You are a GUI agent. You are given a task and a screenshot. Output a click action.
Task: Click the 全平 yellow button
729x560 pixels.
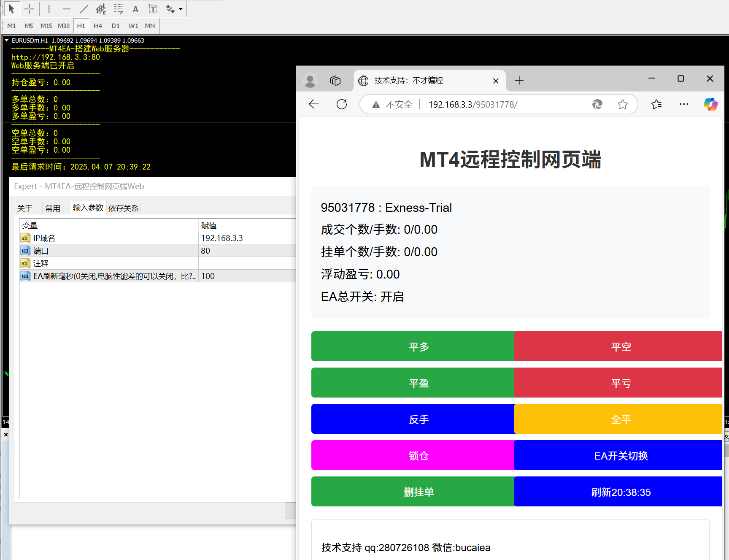[618, 419]
